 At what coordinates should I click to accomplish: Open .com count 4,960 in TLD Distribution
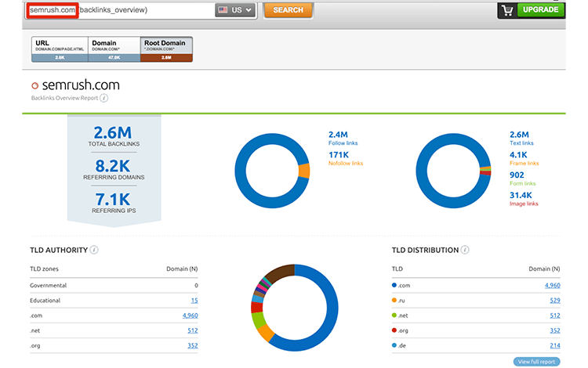553,285
